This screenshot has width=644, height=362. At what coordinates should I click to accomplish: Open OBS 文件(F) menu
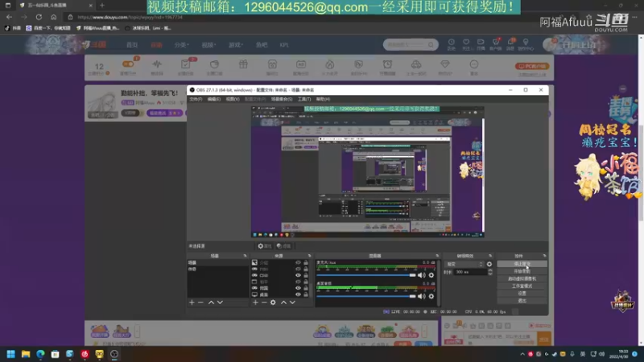(x=196, y=99)
